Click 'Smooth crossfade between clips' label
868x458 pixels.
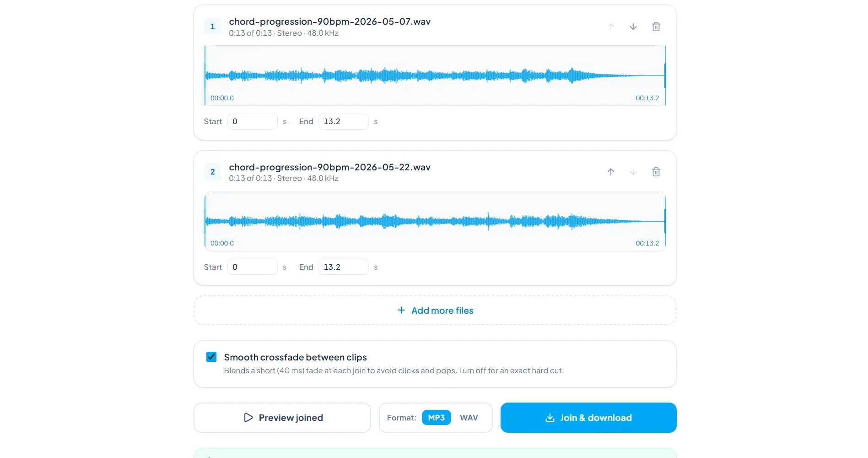click(296, 357)
